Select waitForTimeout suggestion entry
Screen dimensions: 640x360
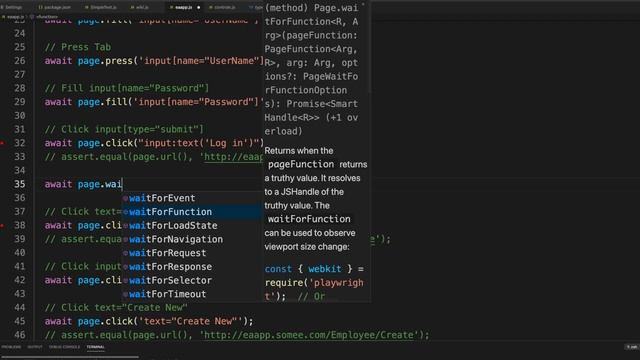(192, 294)
